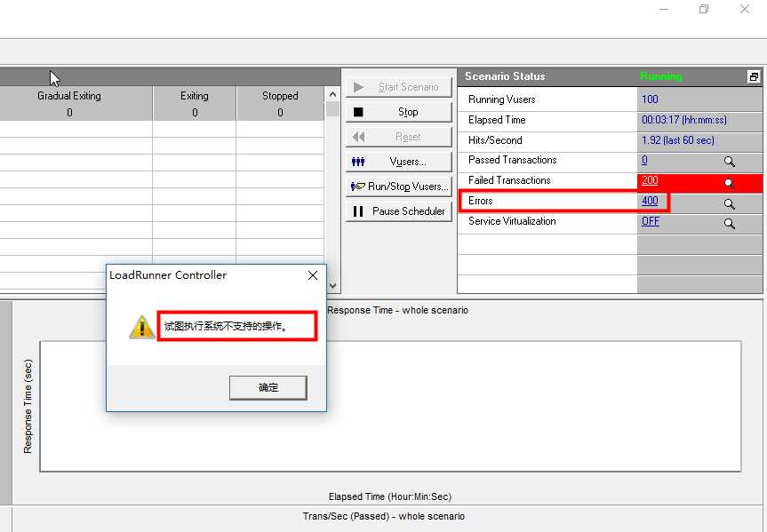The width and height of the screenshot is (767, 532).
Task: Click magnifier icon next to Service Virtualization
Action: (730, 224)
